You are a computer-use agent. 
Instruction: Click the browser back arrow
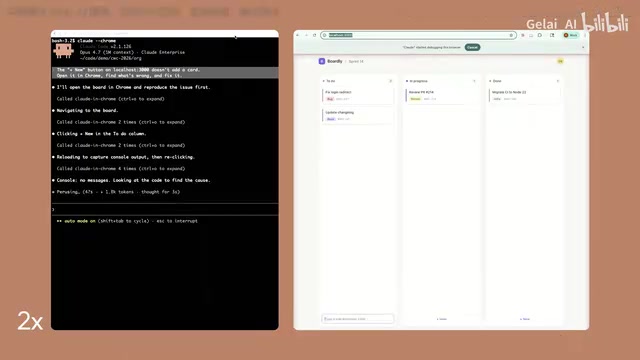tap(298, 35)
